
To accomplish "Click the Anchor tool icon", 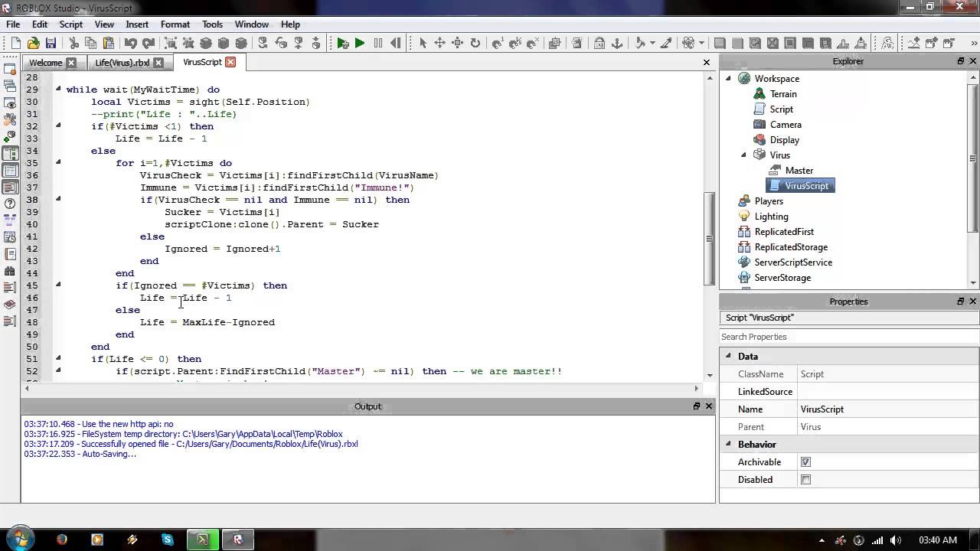I will click(x=618, y=44).
